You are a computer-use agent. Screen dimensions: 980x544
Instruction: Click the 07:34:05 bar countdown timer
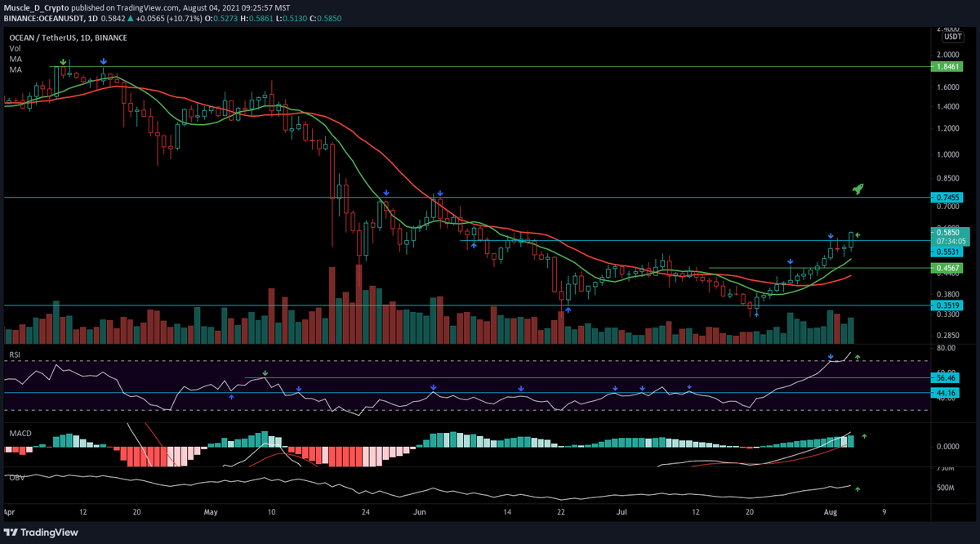click(949, 241)
